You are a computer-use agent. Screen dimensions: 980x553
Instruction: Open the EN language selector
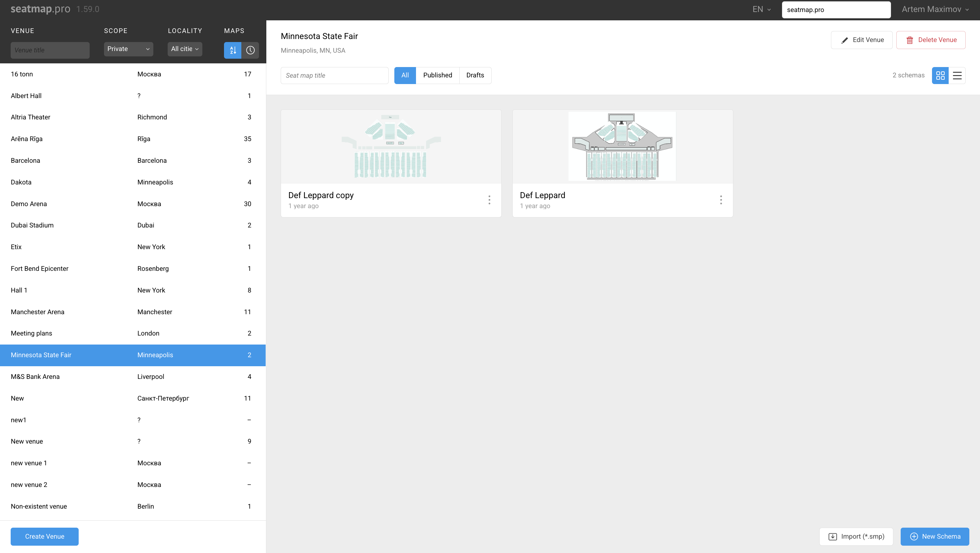click(x=761, y=10)
